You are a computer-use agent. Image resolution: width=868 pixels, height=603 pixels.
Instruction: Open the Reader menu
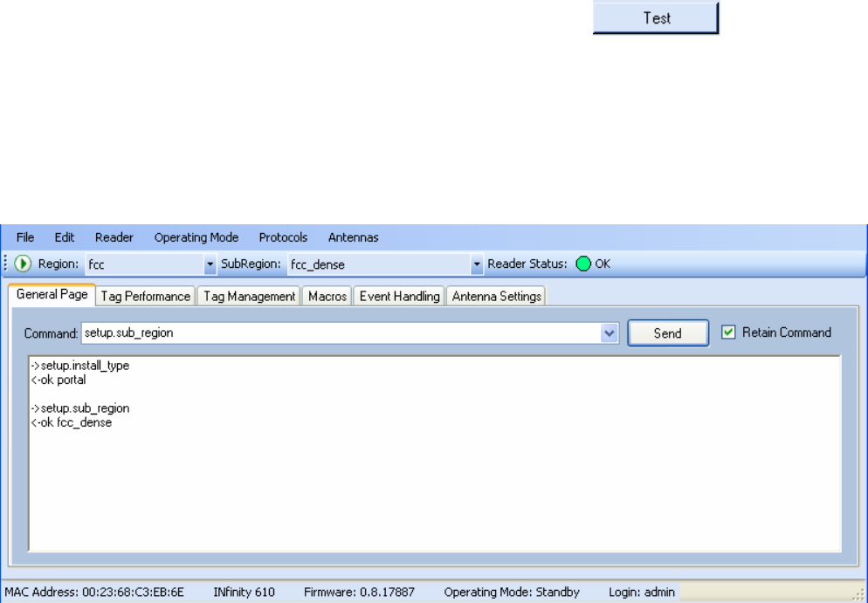(114, 237)
